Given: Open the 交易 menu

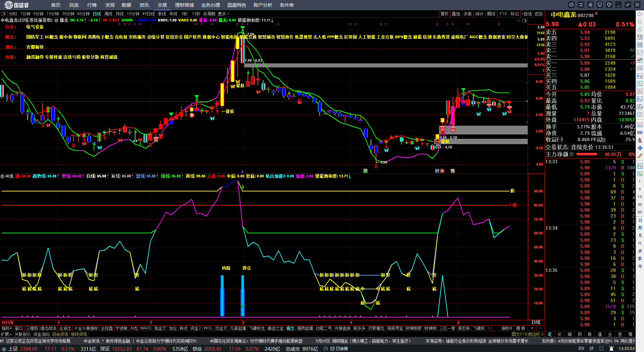Looking at the screenshot, I should tap(162, 5).
